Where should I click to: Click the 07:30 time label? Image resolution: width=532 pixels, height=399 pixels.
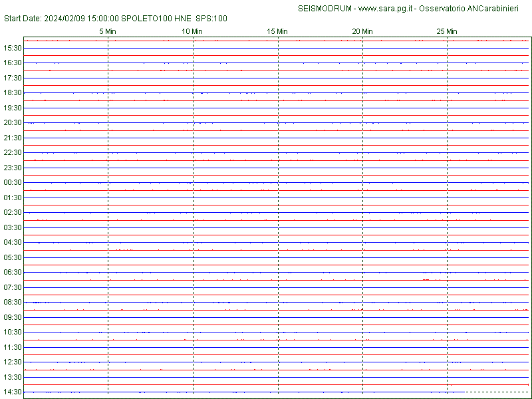click(13, 287)
